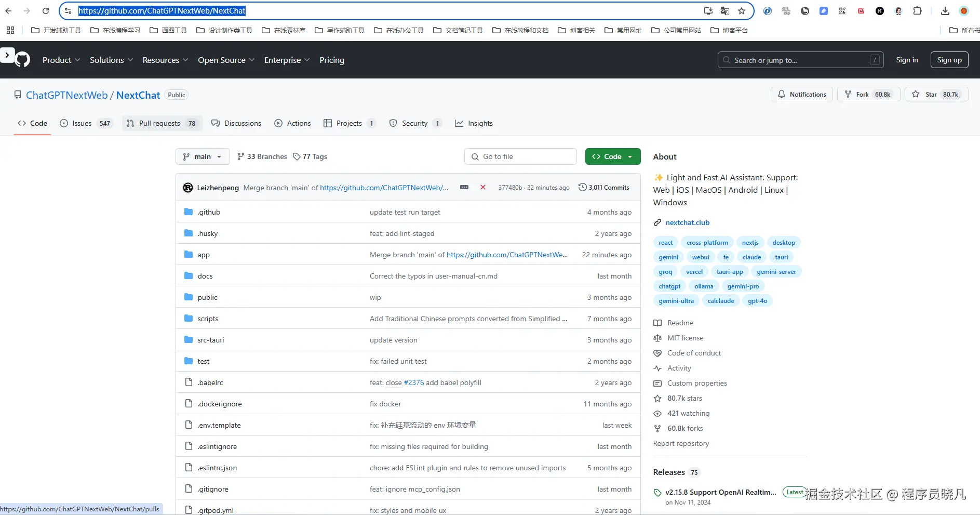This screenshot has width=980, height=515.
Task: Go back with browser back arrow
Action: [8, 11]
